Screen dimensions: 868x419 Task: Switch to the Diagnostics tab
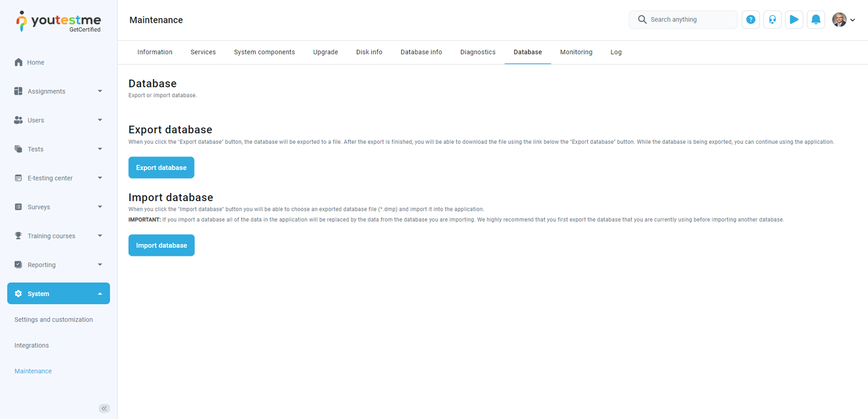tap(477, 52)
